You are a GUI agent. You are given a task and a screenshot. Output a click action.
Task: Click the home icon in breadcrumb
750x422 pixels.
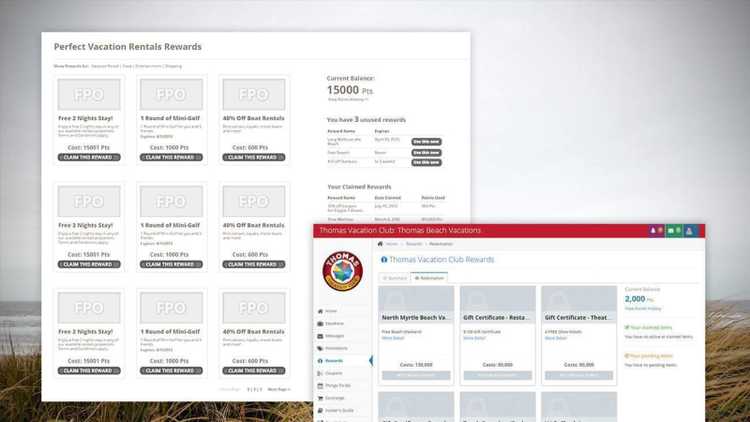pyautogui.click(x=380, y=244)
